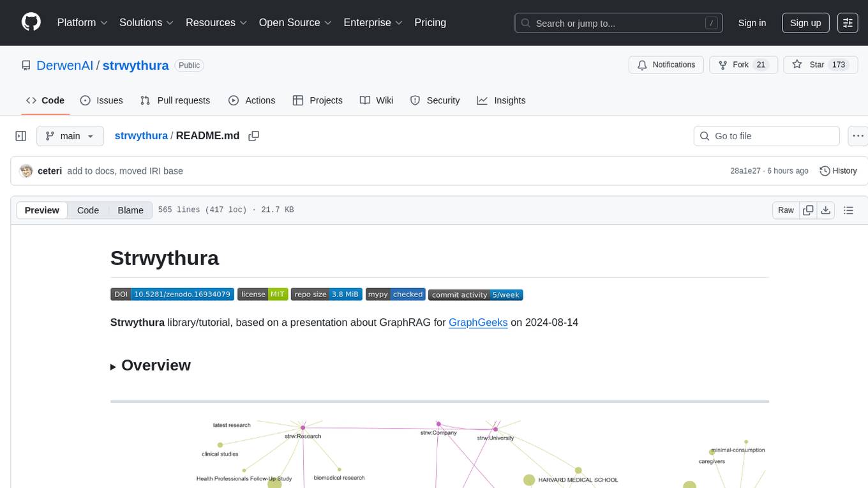Click the star count 173

838,65
